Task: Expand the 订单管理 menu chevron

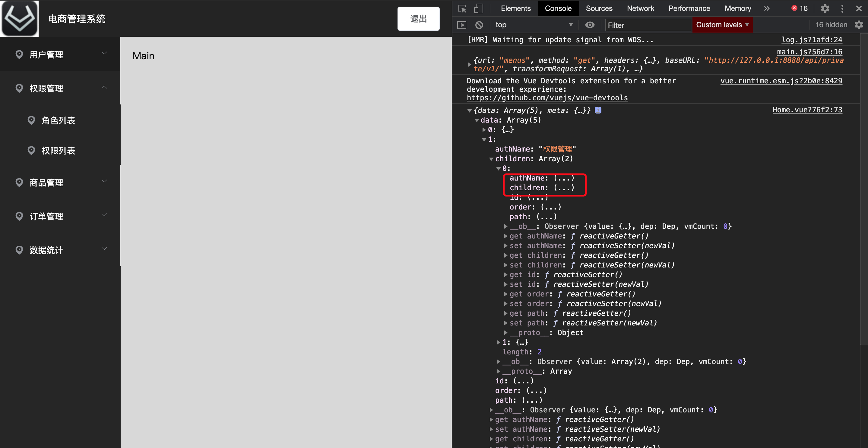Action: click(x=104, y=215)
